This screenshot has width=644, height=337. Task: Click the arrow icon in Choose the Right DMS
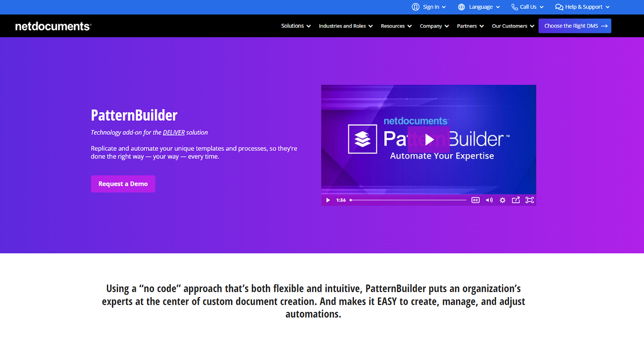604,26
